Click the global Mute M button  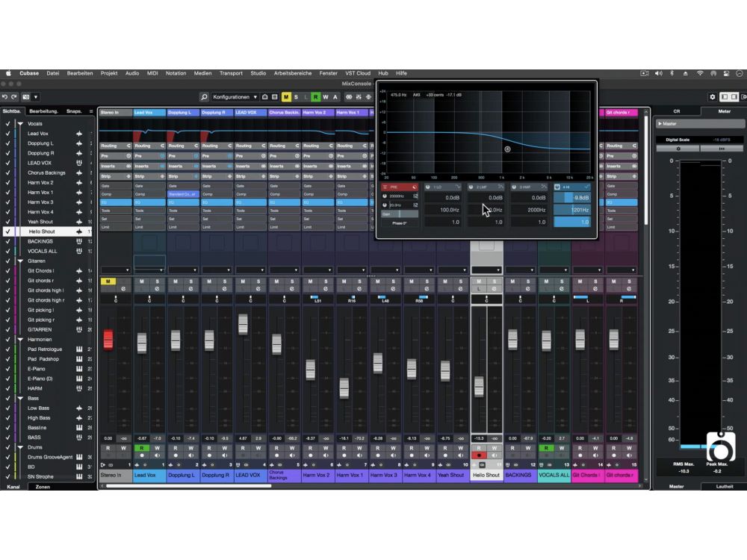(286, 97)
